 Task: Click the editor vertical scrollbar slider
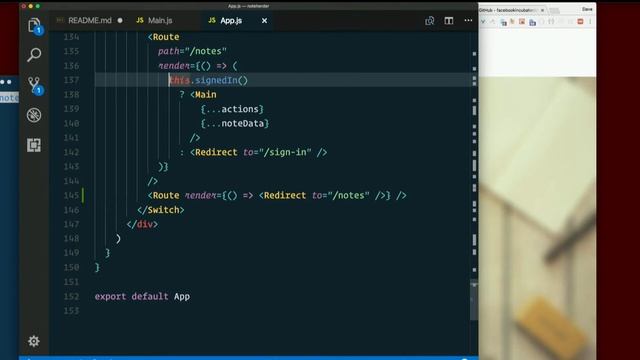(x=474, y=300)
